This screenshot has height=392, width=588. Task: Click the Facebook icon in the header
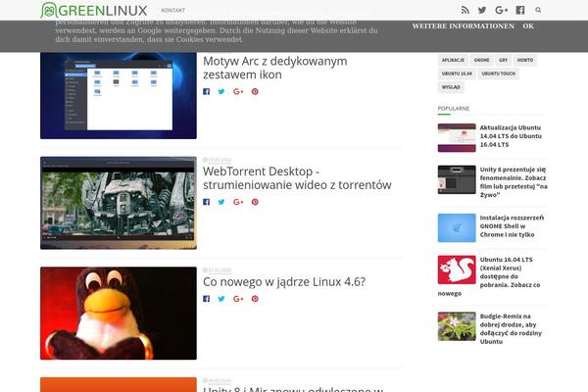[x=520, y=10]
